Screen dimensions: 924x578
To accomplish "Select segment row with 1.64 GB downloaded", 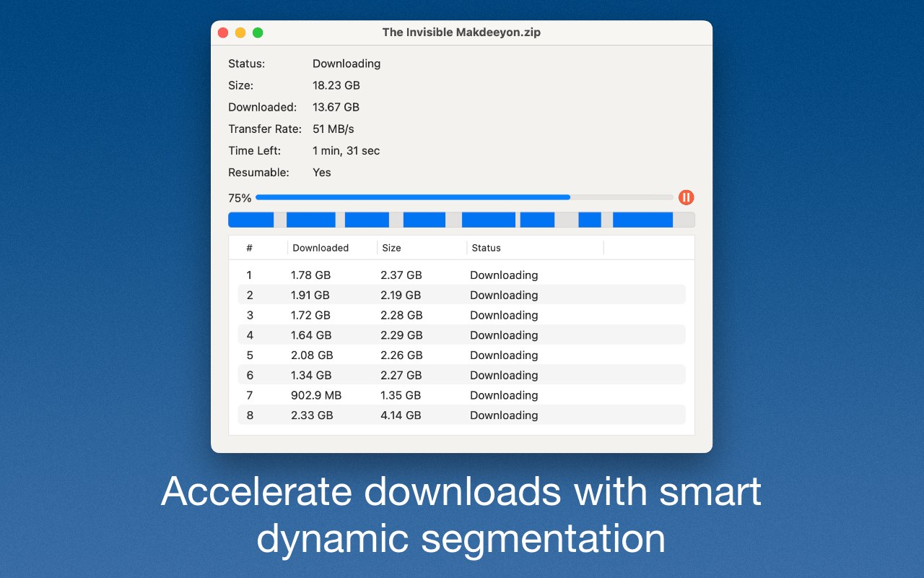I will coord(461,335).
